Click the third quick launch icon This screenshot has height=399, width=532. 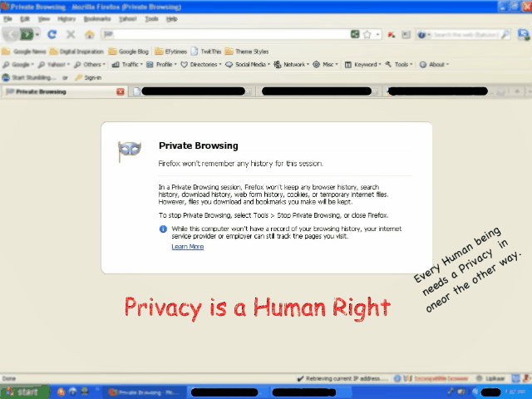(x=85, y=392)
